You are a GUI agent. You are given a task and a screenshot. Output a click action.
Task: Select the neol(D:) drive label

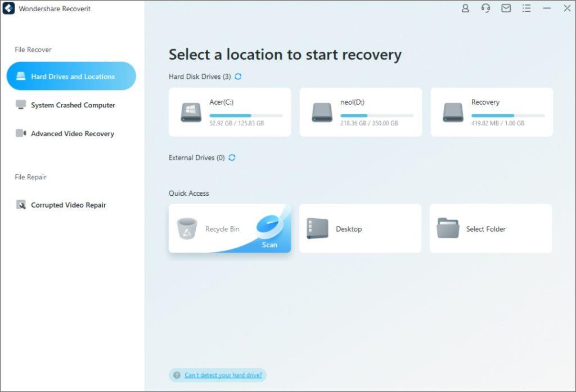point(352,102)
